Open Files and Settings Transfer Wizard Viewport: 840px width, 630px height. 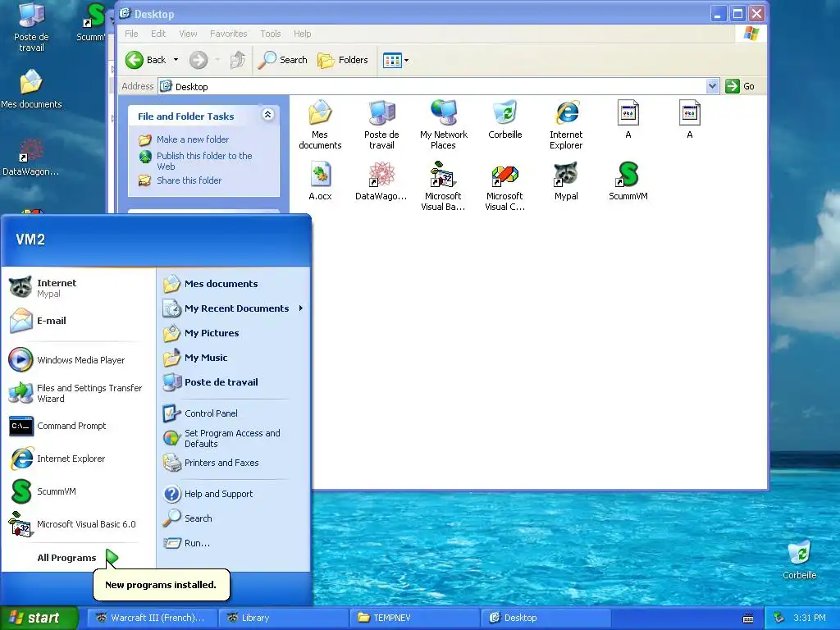(x=78, y=393)
